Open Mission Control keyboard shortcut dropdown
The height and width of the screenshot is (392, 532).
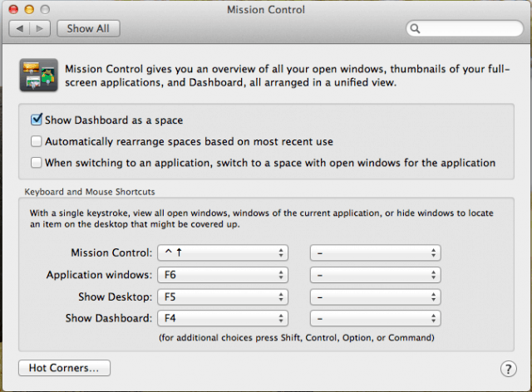click(x=224, y=252)
